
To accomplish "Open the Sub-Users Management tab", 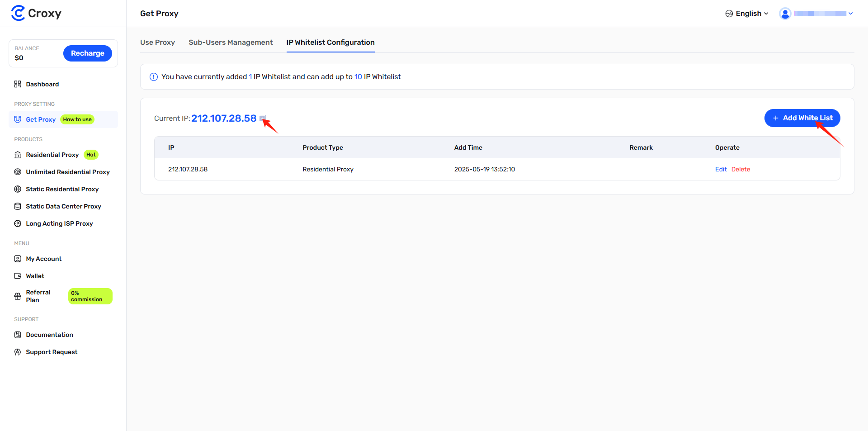I will point(231,42).
